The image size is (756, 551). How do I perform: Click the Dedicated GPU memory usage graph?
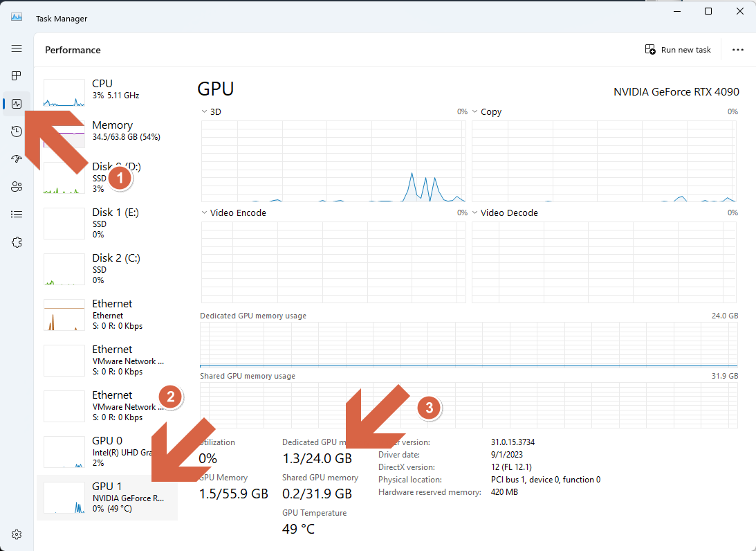pyautogui.click(x=469, y=345)
